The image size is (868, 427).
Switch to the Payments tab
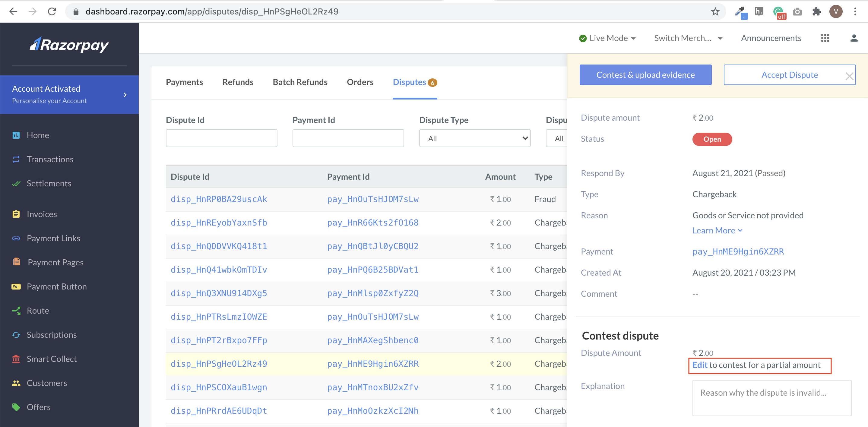tap(184, 82)
